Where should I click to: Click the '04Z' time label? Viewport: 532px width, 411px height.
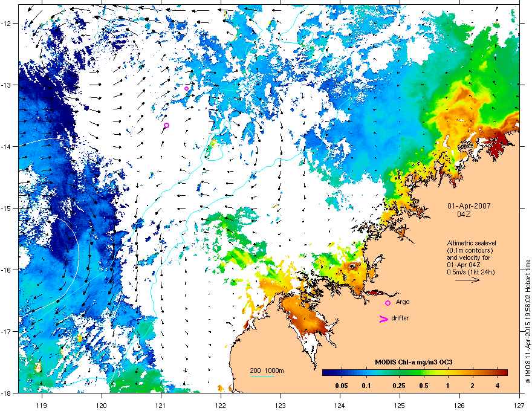click(464, 215)
